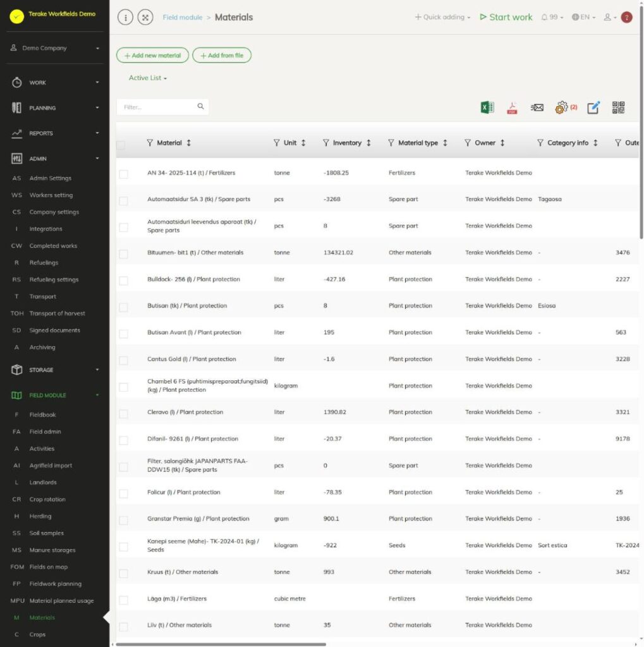Go to Material planned usage
644x647 pixels.
click(x=61, y=601)
